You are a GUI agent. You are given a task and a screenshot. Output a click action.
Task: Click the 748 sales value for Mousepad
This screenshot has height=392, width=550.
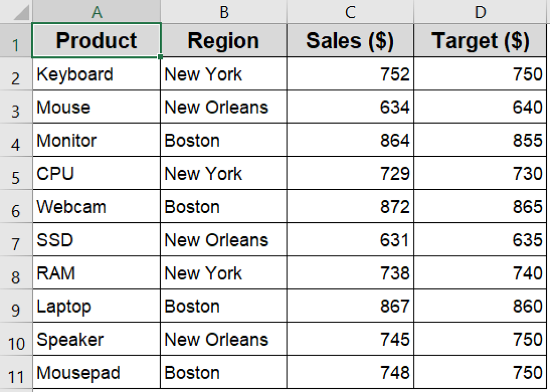pyautogui.click(x=350, y=372)
